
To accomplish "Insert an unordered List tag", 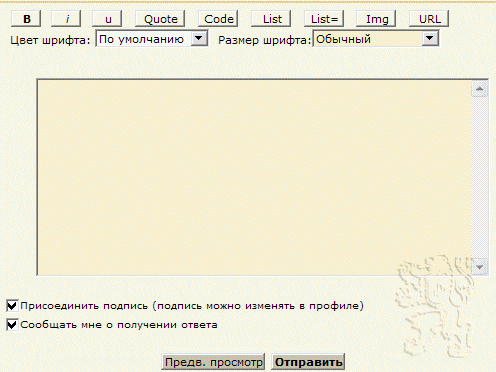I will pyautogui.click(x=271, y=19).
